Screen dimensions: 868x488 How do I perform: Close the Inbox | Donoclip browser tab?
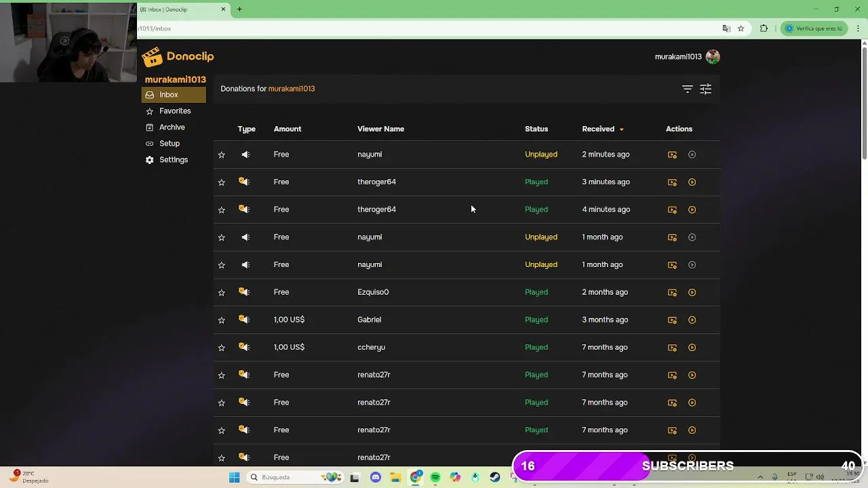click(223, 9)
